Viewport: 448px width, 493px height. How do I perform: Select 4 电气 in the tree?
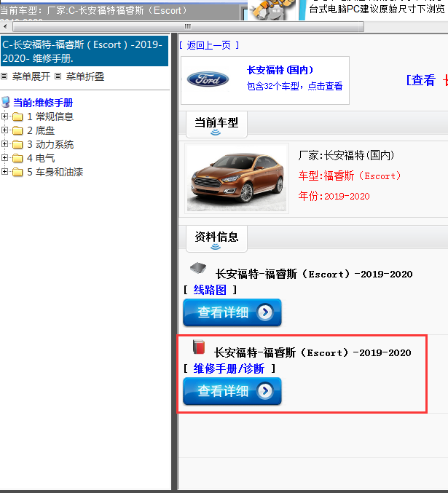coord(41,158)
